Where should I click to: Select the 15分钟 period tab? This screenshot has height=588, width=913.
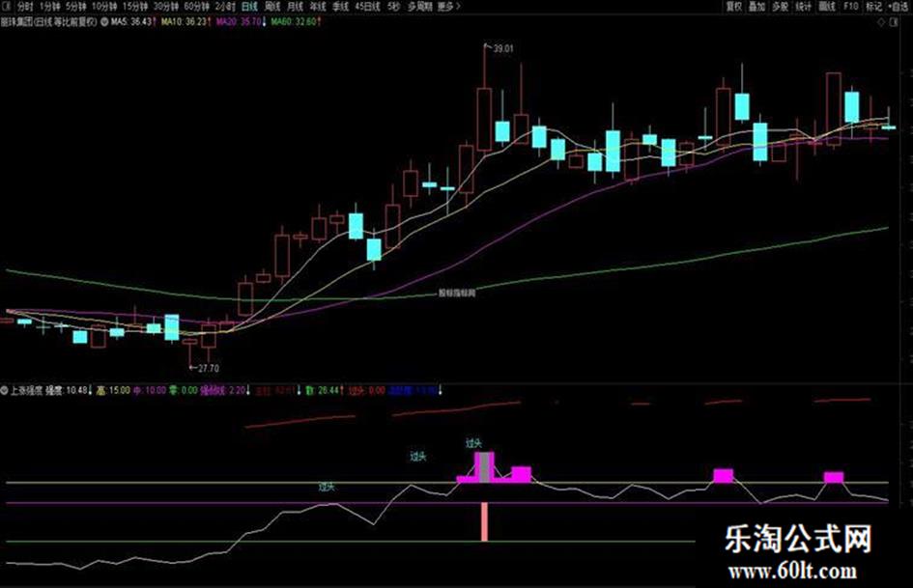[x=135, y=7]
